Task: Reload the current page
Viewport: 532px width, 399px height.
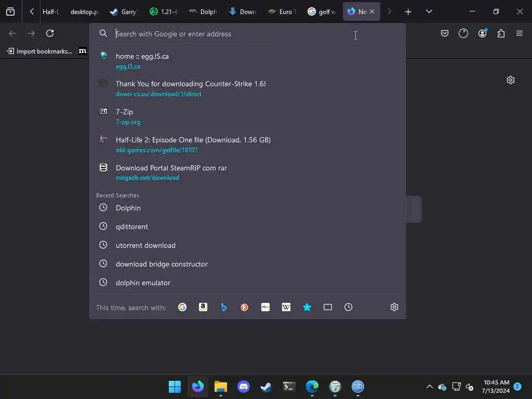Action: pos(50,33)
